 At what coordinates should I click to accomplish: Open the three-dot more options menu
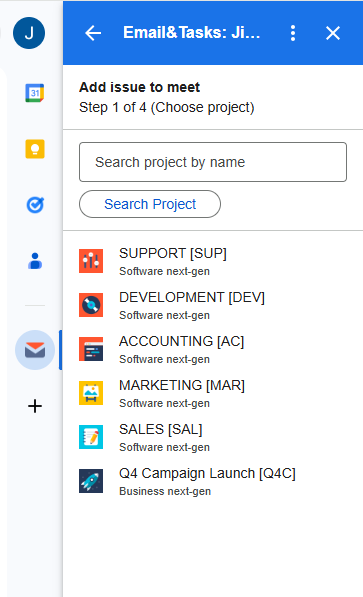pyautogui.click(x=293, y=33)
